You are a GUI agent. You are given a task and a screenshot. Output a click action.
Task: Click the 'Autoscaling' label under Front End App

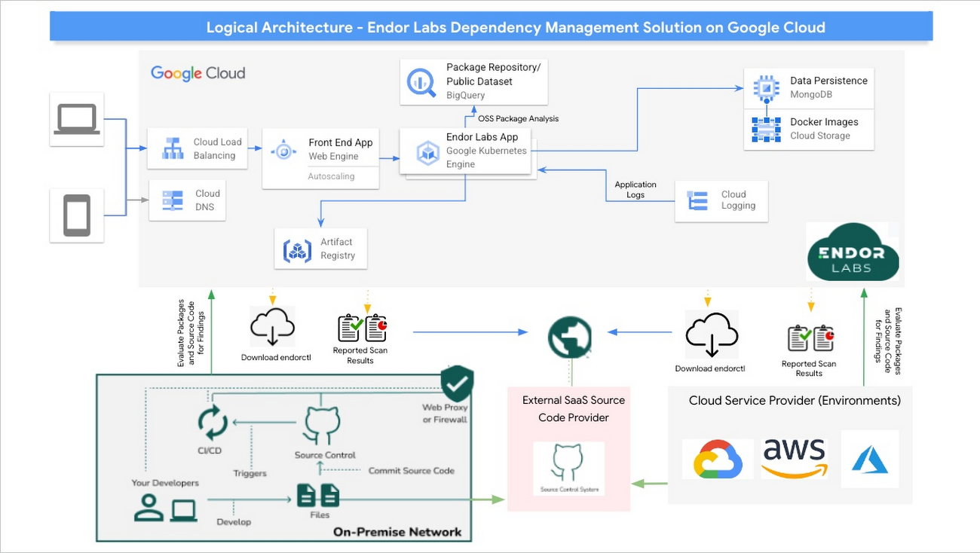(x=331, y=176)
